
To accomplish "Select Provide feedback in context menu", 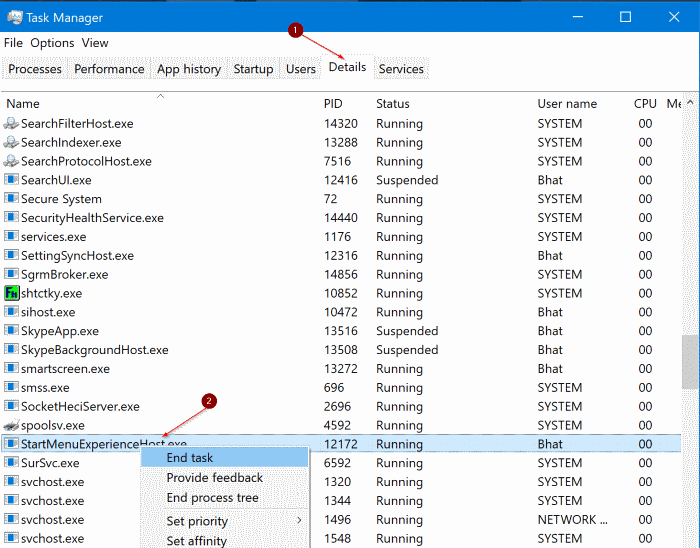I will tap(225, 478).
